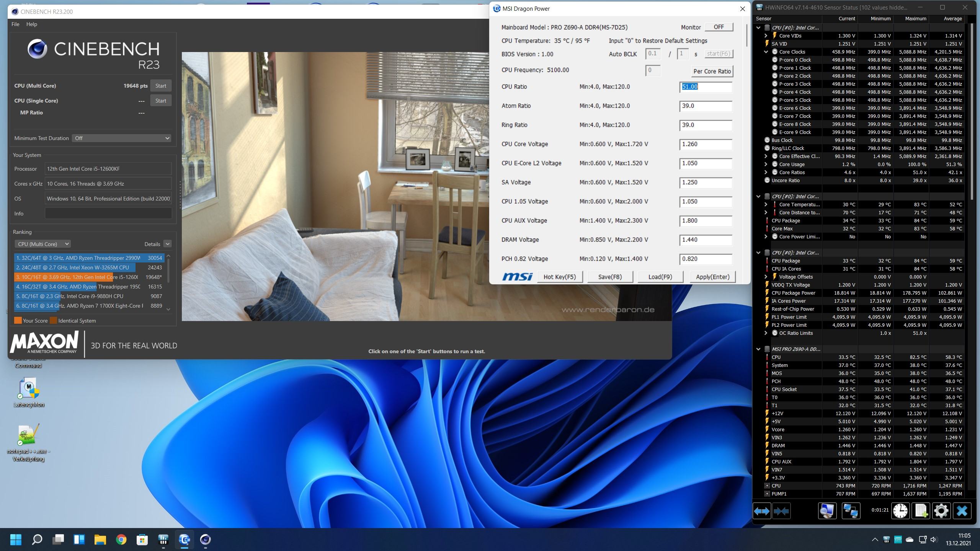Image resolution: width=980 pixels, height=551 pixels.
Task: Switch to MSI Dragon Power taskbar icon
Action: point(184,540)
